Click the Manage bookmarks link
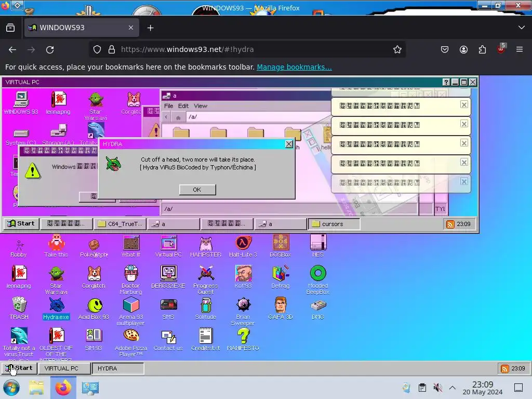 tap(294, 67)
